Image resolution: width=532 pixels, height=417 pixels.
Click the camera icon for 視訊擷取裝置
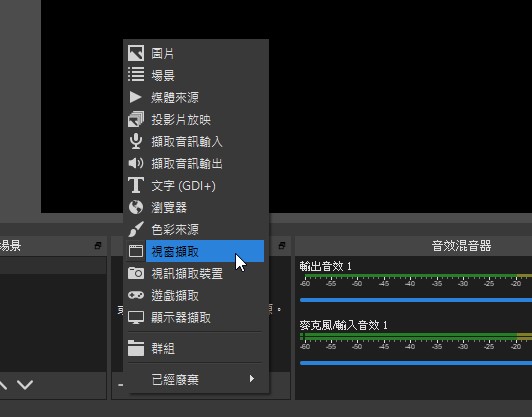tap(136, 273)
